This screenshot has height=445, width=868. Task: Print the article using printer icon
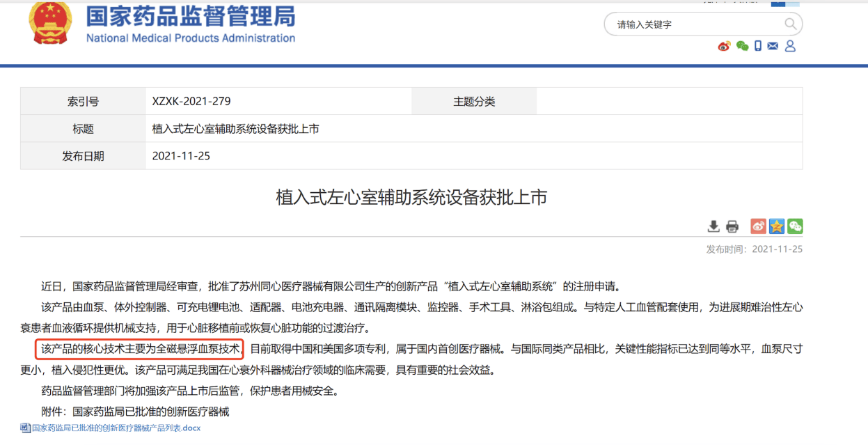(x=732, y=226)
